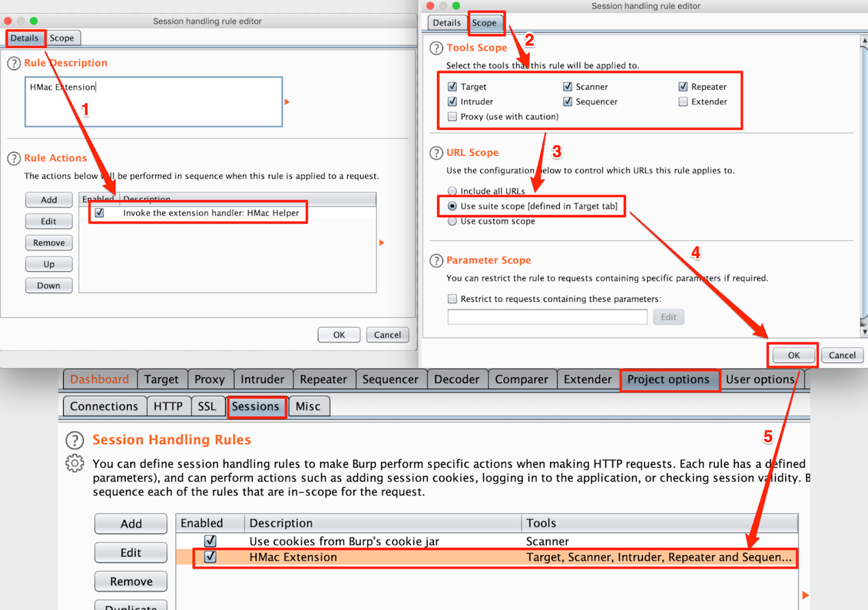
Task: Open the Tools Scope help icon
Action: pyautogui.click(x=436, y=48)
